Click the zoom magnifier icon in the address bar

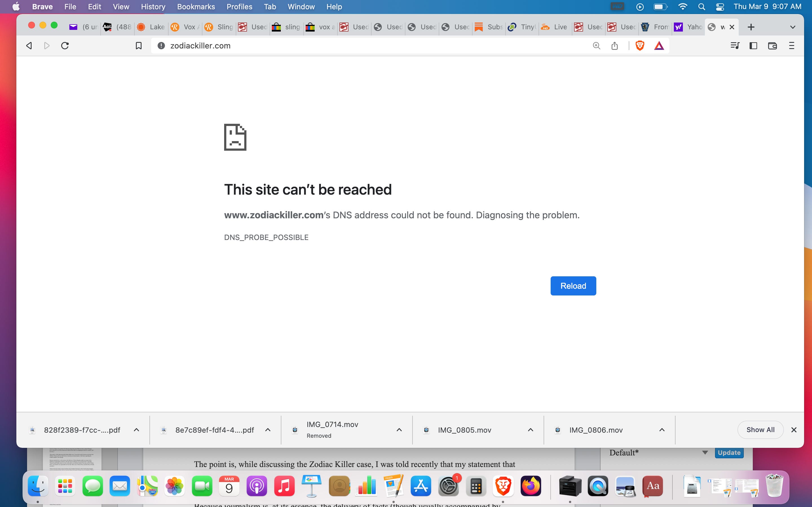[x=596, y=46]
